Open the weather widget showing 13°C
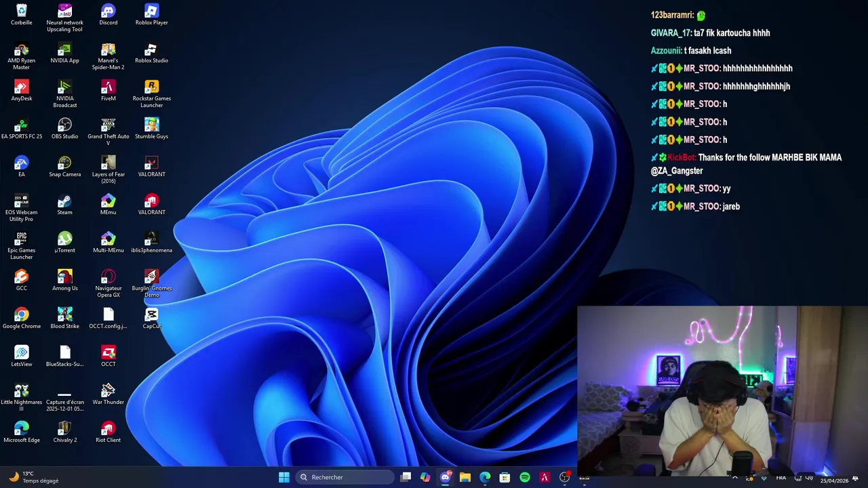The height and width of the screenshot is (488, 868). 34,477
